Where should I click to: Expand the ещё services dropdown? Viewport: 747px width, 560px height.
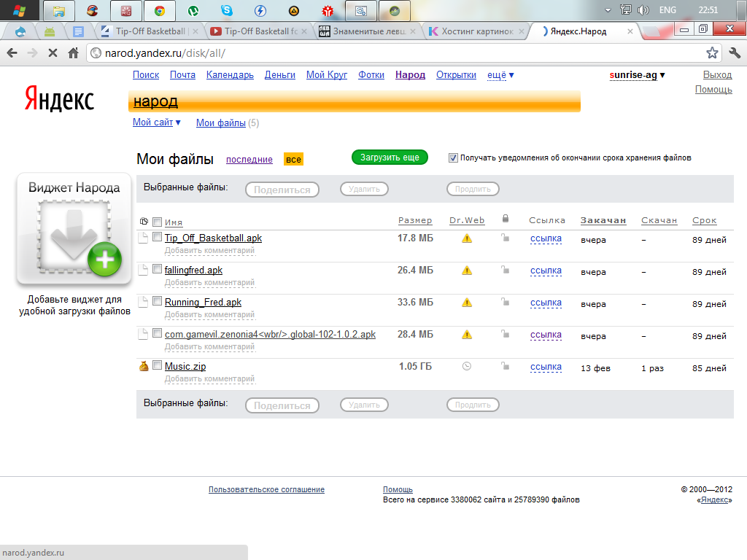click(x=500, y=75)
